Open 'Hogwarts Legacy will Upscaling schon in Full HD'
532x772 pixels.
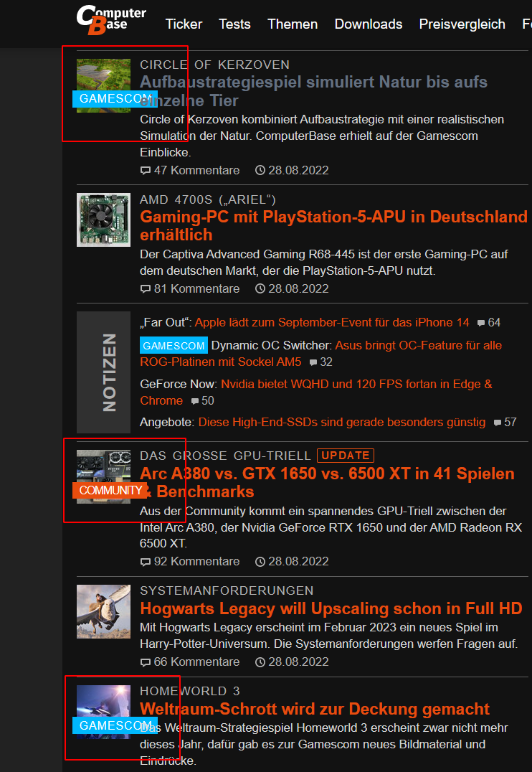coord(331,608)
